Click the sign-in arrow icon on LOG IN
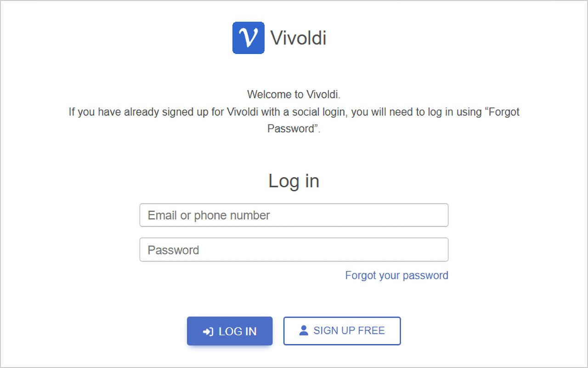Screen dimensions: 588x368 (x=208, y=332)
